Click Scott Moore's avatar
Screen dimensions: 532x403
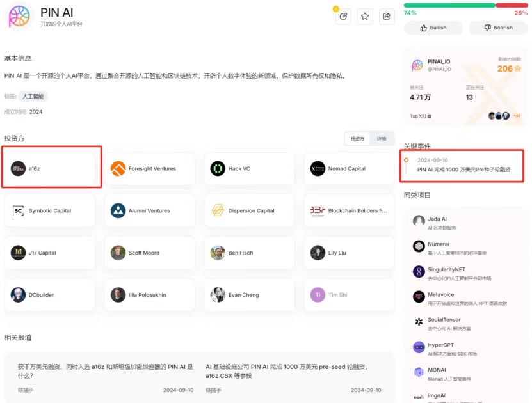pyautogui.click(x=118, y=253)
